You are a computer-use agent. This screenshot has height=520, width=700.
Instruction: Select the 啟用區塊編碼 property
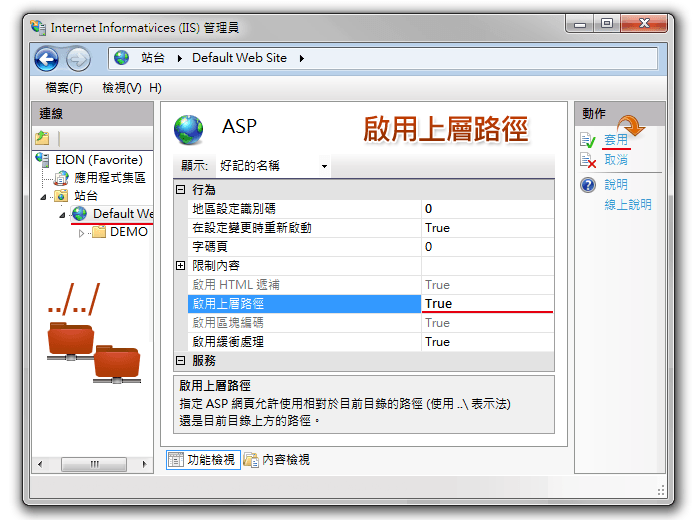click(304, 323)
